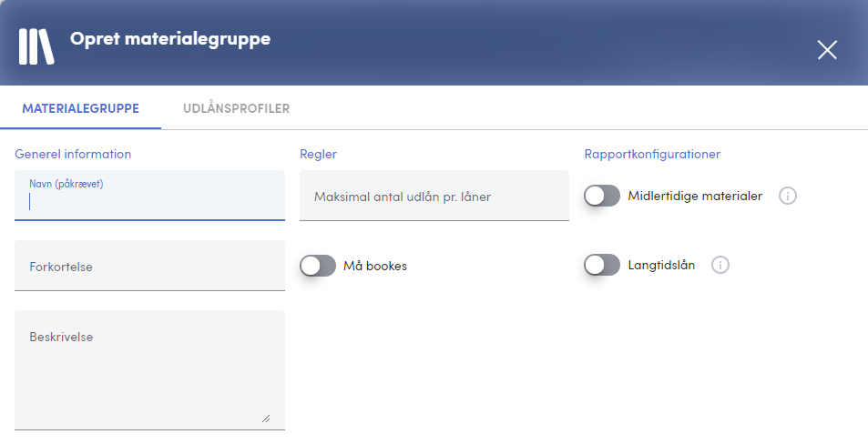Screen dimensions: 868x444
Task: Click the Må bookes label text
Action: [x=375, y=266]
